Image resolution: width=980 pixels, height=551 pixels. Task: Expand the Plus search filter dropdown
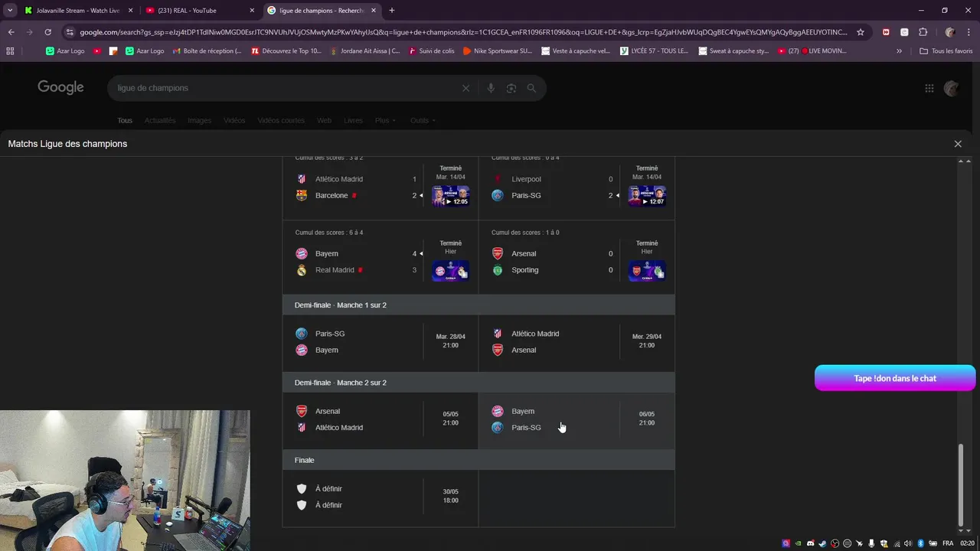(385, 121)
